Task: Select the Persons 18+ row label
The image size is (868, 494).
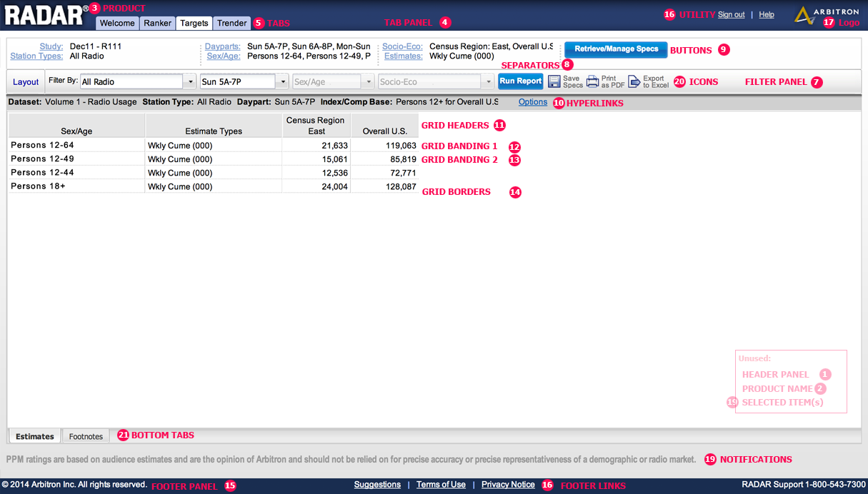Action: [x=36, y=186]
